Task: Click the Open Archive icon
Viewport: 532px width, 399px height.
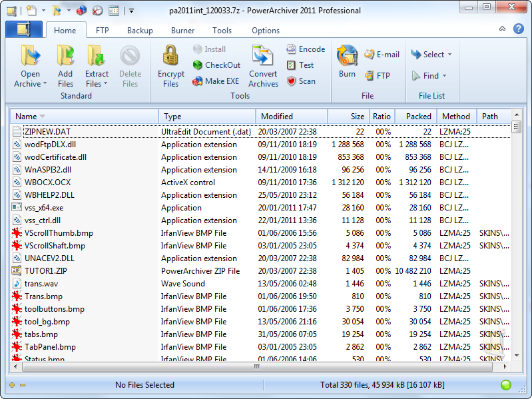Action: 31,55
